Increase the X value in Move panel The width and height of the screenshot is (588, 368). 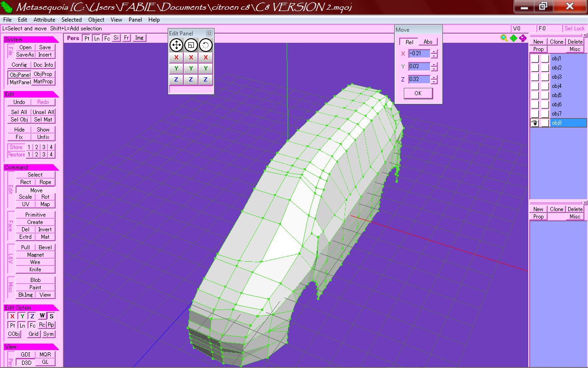[434, 52]
